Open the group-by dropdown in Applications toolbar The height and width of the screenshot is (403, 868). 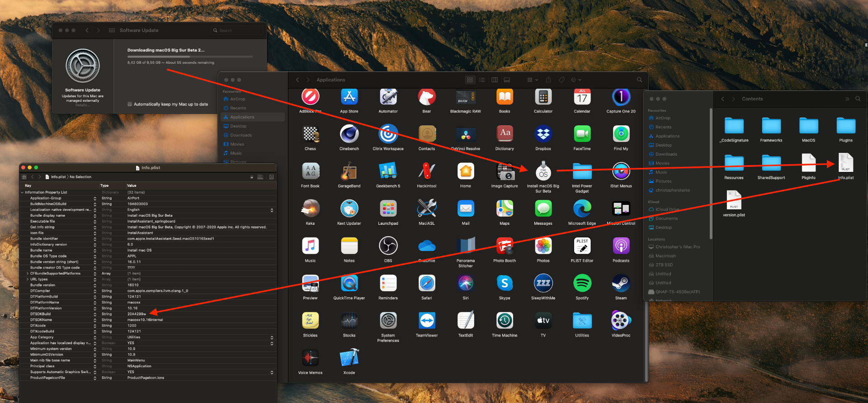[x=533, y=80]
